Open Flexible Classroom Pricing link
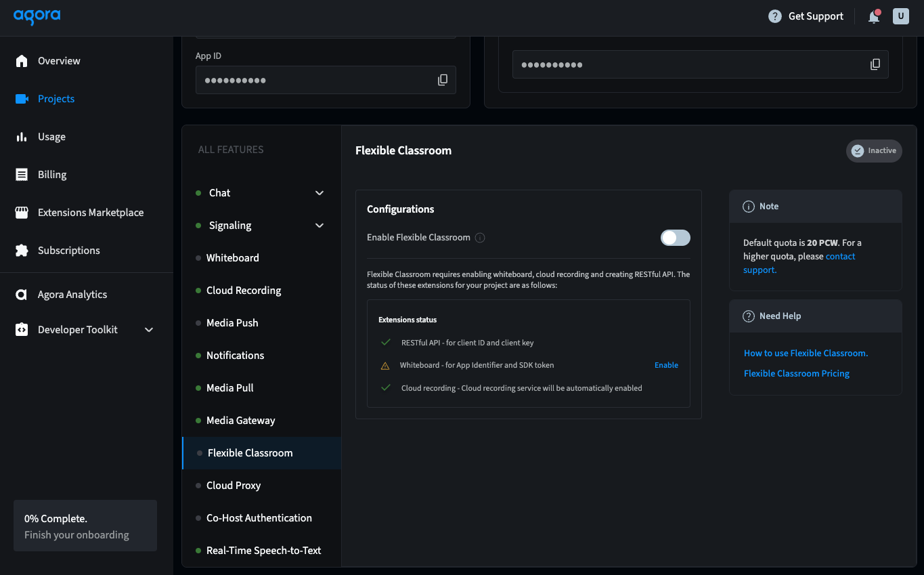This screenshot has width=924, height=575. coord(797,373)
